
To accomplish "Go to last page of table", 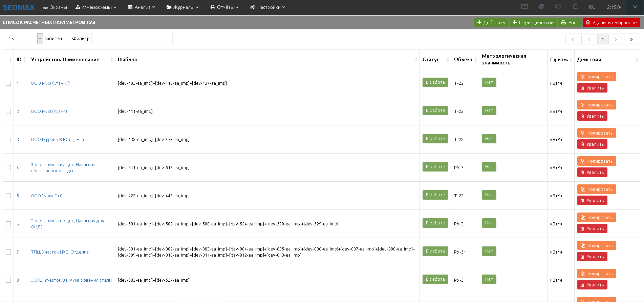I will pos(631,39).
